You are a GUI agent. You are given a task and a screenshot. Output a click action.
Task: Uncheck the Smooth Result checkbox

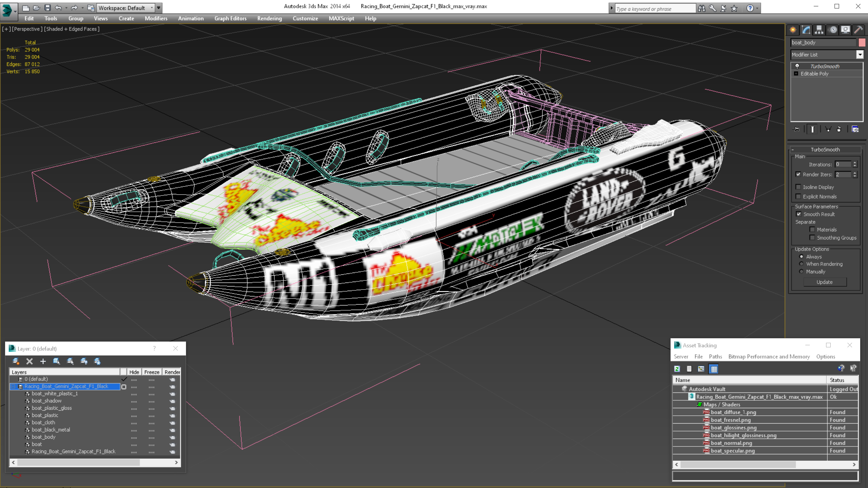pos(799,214)
